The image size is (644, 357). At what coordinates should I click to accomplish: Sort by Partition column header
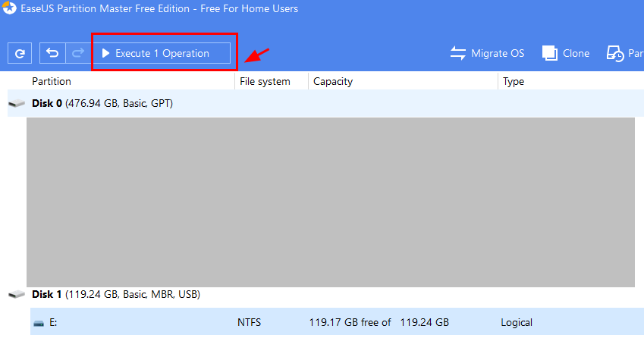pos(52,81)
